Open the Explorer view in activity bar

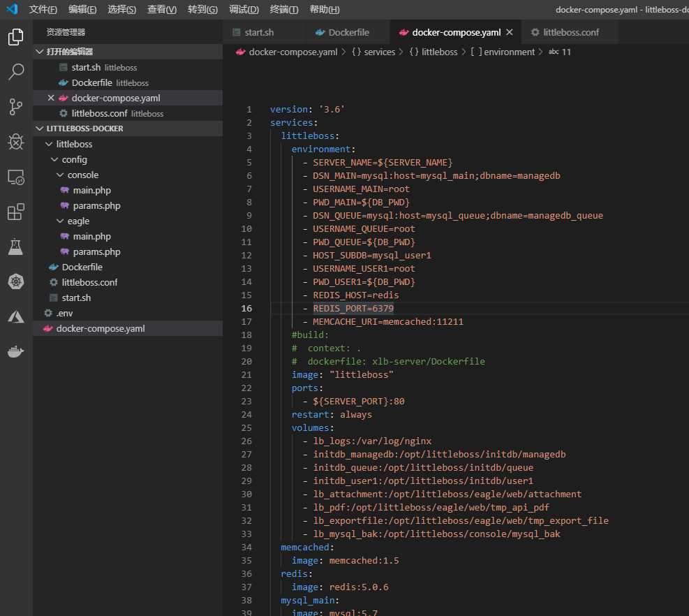click(x=16, y=37)
